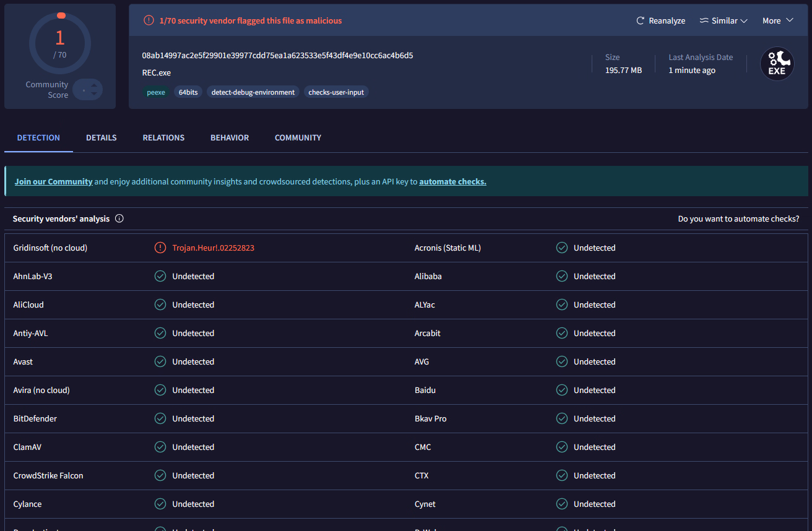Click the REC.exe file name

pyautogui.click(x=156, y=72)
